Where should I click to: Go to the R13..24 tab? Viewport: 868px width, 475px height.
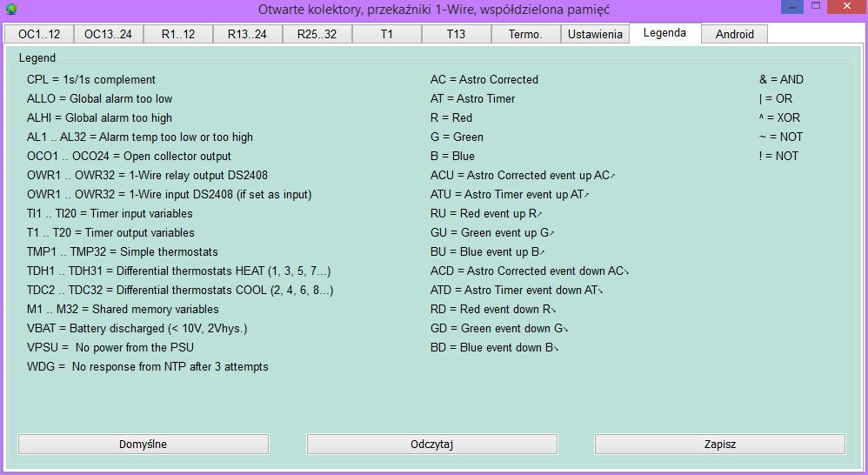247,34
